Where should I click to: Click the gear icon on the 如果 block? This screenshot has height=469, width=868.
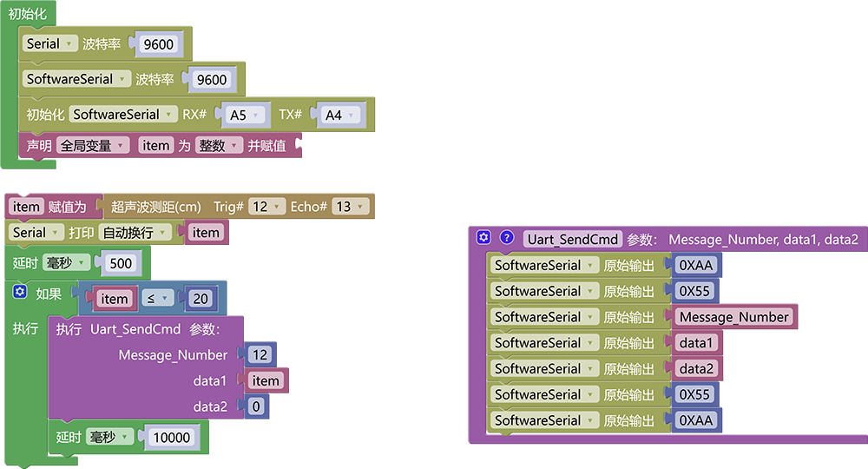[x=20, y=292]
